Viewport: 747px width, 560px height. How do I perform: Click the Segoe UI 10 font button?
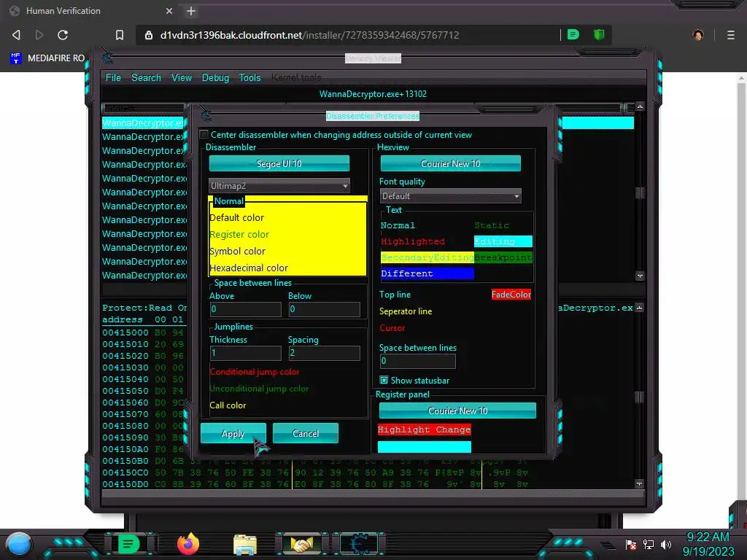(279, 163)
